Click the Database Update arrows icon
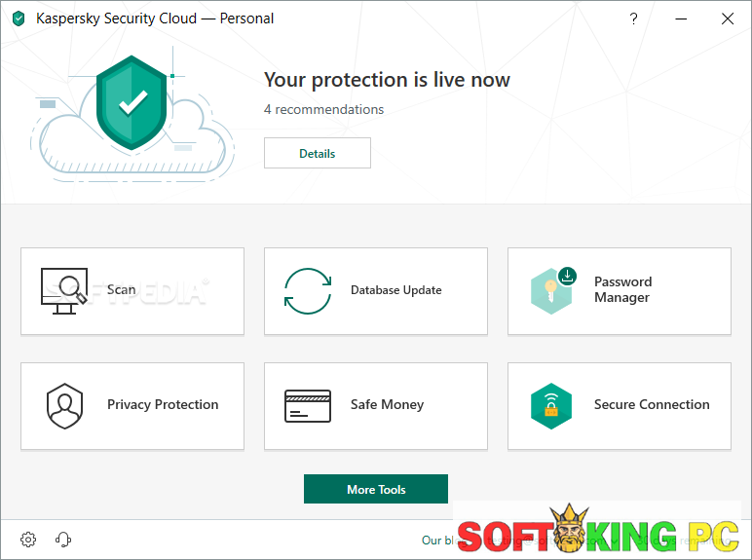 (x=308, y=290)
